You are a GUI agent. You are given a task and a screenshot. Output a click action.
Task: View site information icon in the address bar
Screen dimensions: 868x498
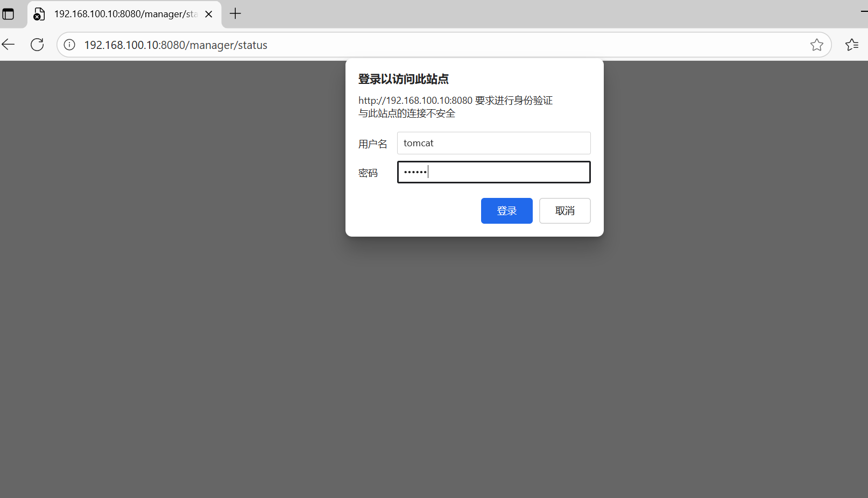click(x=69, y=45)
